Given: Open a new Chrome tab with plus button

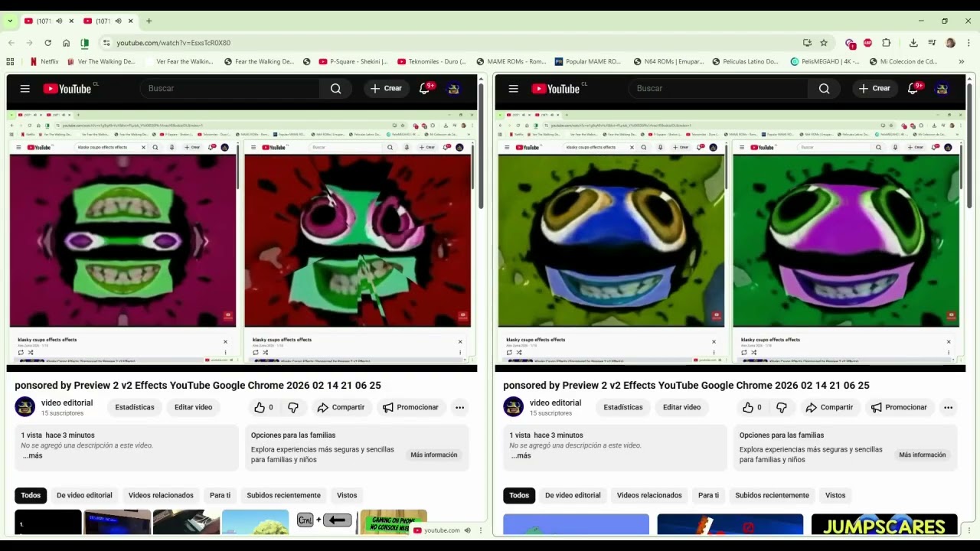Looking at the screenshot, I should (149, 21).
